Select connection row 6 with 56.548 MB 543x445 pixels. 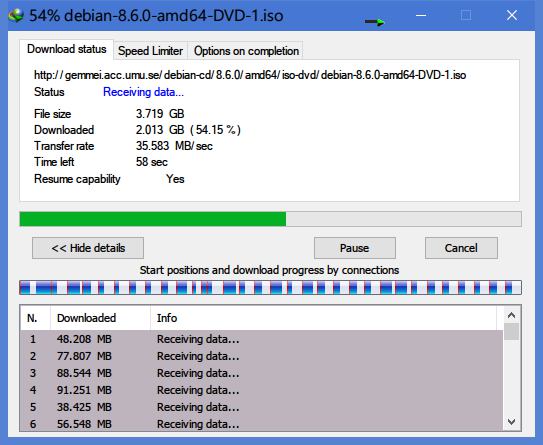pos(261,424)
